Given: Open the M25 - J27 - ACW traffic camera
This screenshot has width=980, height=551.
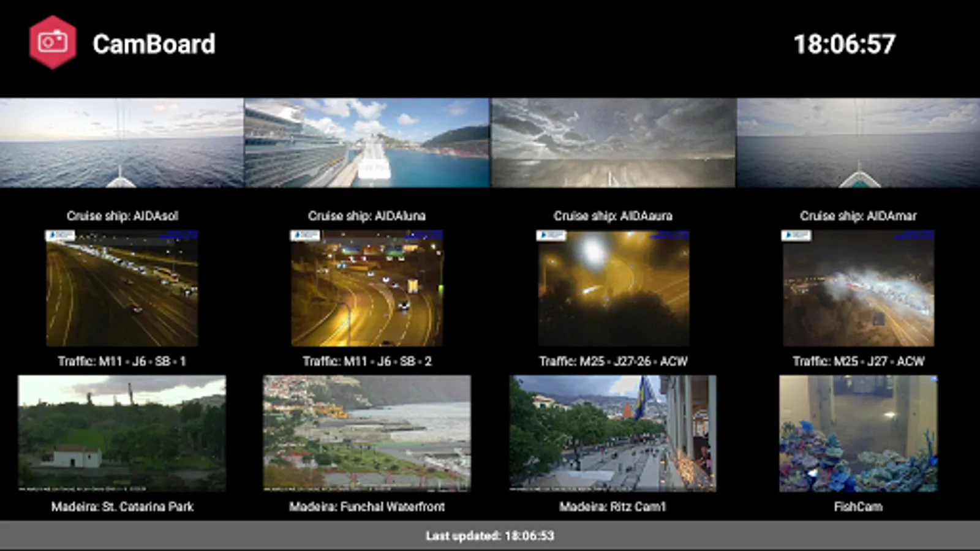Looking at the screenshot, I should [858, 288].
